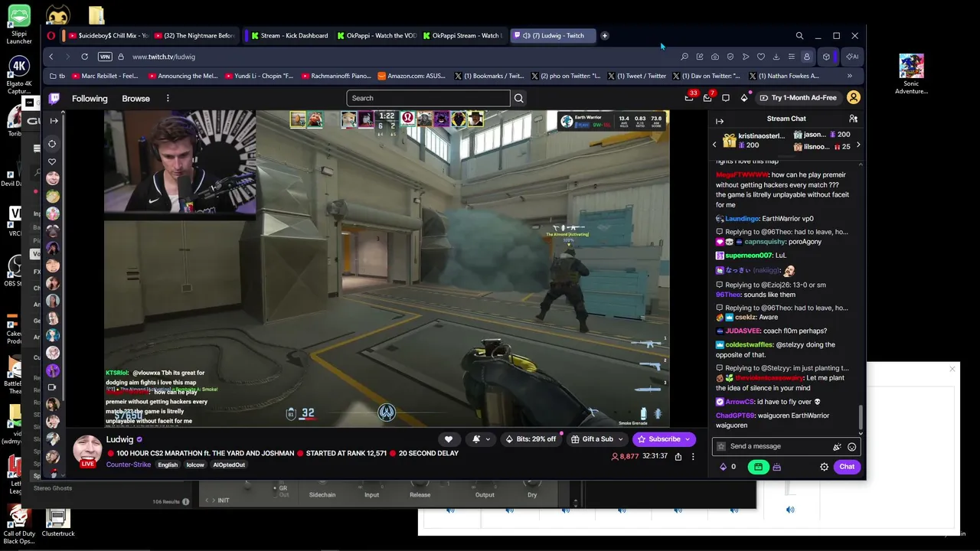Viewport: 980px width, 551px height.
Task: Open Sonic Adventure desktop shortcut
Action: point(911,74)
